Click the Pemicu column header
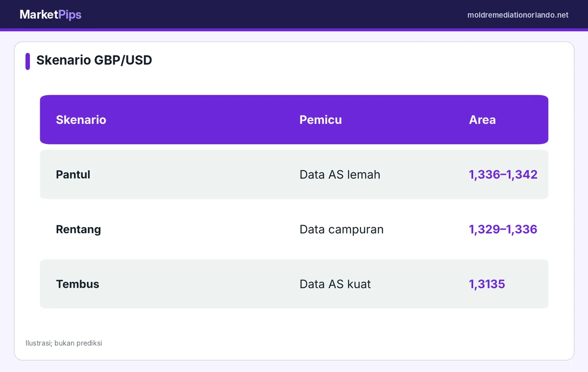The height and width of the screenshot is (372, 588). [x=320, y=120]
